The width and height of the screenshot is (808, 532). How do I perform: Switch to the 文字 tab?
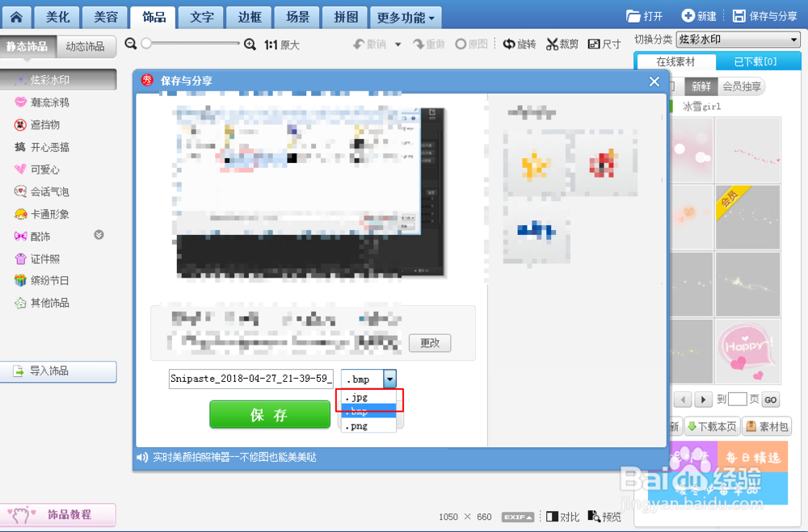pos(201,18)
